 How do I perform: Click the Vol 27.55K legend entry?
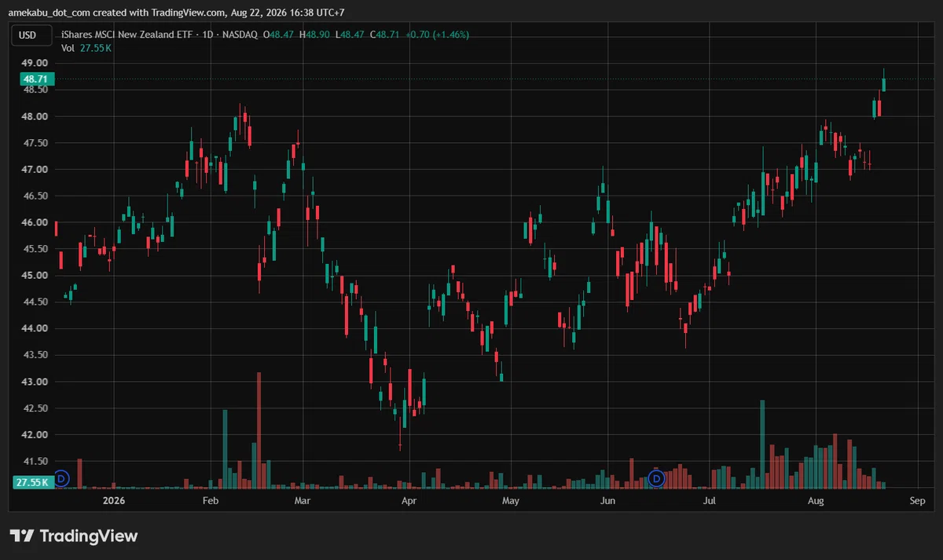tap(86, 48)
